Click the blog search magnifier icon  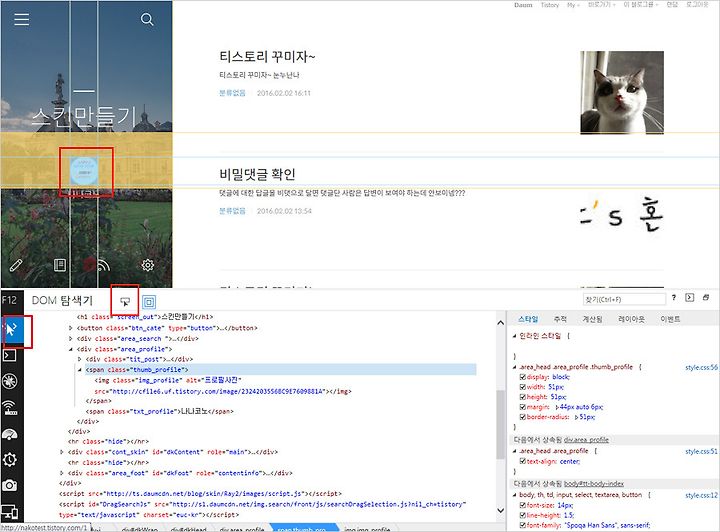(x=147, y=19)
